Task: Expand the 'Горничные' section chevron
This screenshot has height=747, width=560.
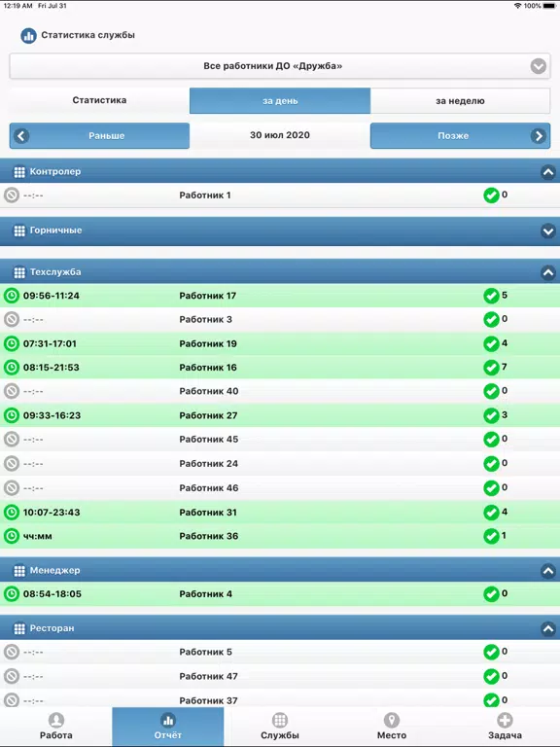Action: coord(548,231)
